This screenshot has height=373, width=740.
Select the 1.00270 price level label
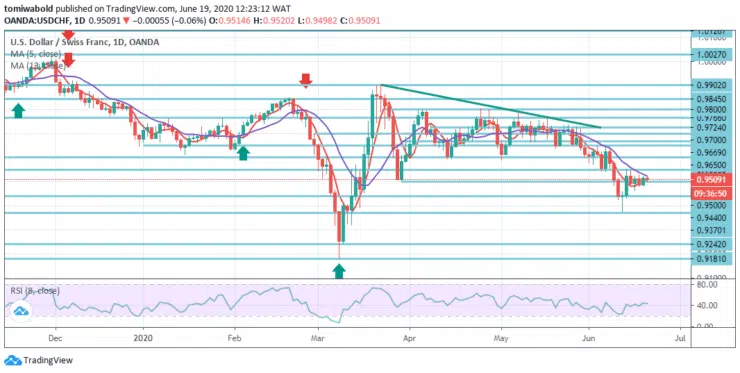pos(711,54)
